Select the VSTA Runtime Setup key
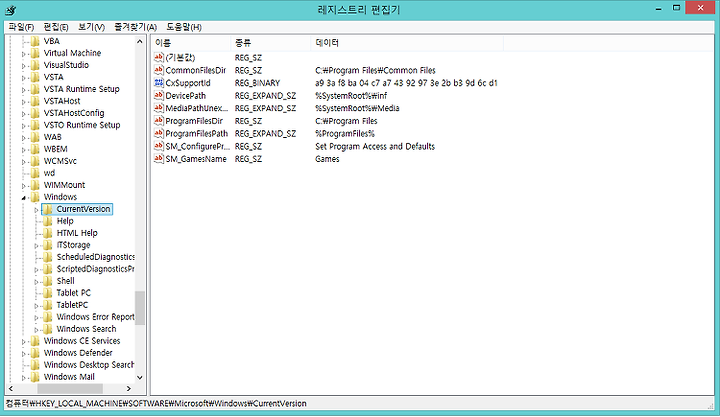720x417 pixels. click(x=81, y=89)
